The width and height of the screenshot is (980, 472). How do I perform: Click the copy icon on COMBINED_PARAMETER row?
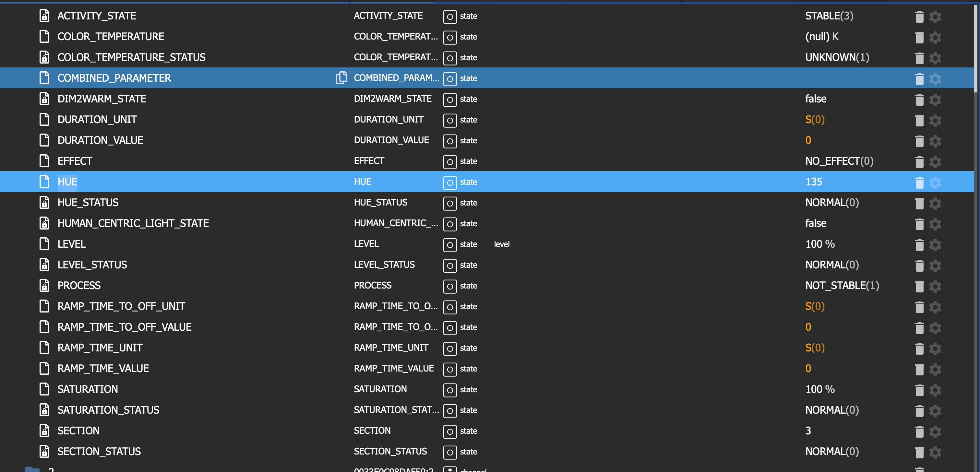[341, 78]
